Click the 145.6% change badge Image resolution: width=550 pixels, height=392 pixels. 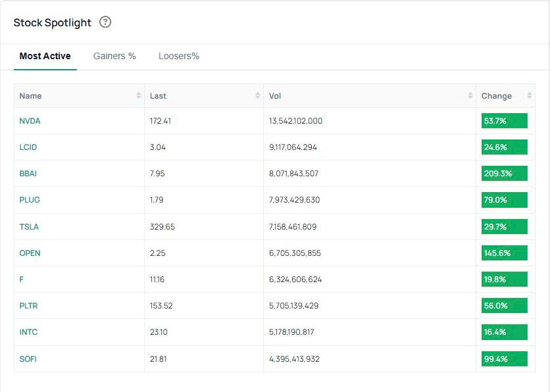tap(505, 253)
